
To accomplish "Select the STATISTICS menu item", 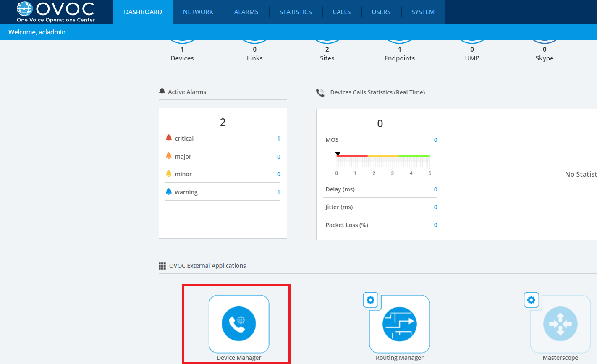I will click(x=296, y=12).
